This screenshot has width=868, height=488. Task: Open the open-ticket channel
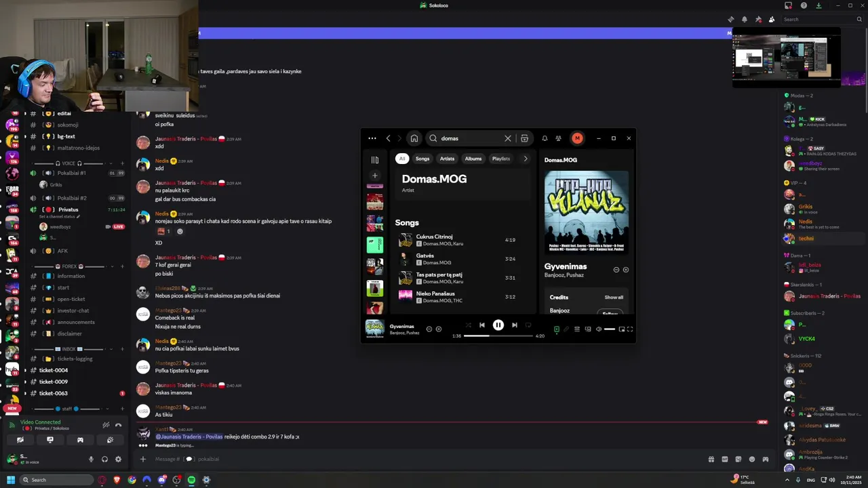(71, 299)
